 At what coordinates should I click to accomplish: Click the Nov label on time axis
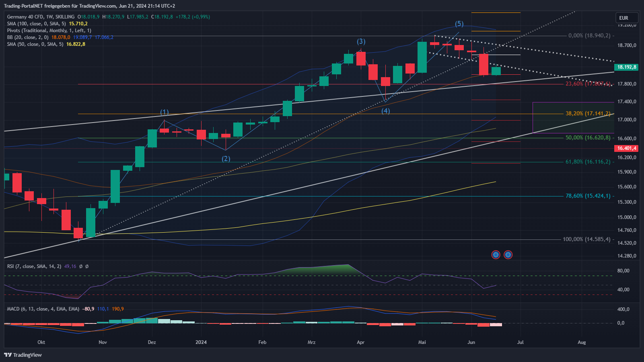point(103,342)
